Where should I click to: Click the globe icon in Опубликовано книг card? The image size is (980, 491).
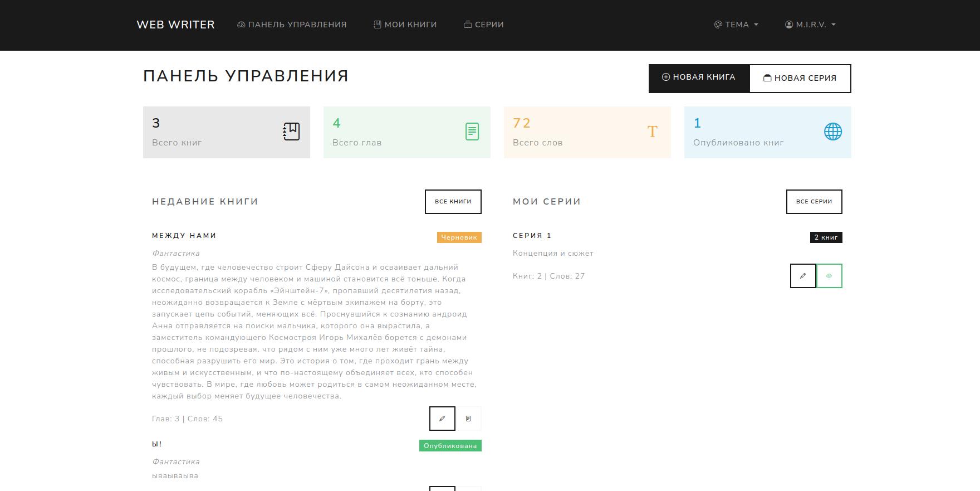(832, 132)
